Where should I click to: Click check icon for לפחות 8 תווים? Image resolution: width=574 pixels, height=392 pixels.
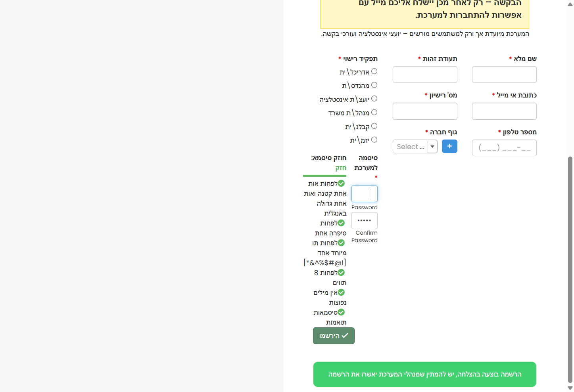click(341, 273)
